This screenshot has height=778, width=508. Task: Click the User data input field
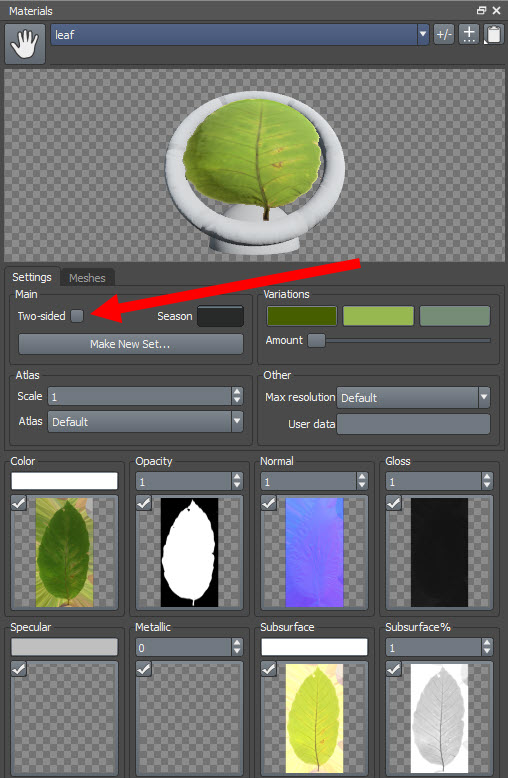pyautogui.click(x=413, y=424)
